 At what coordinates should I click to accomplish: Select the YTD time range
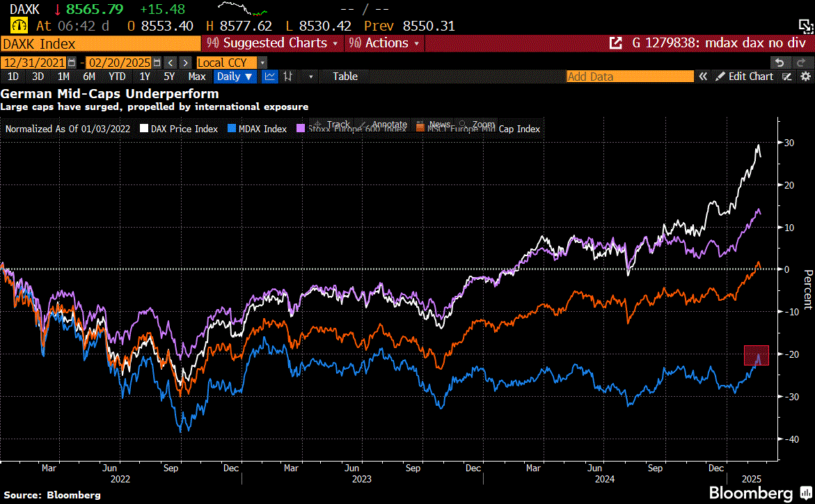[x=117, y=77]
